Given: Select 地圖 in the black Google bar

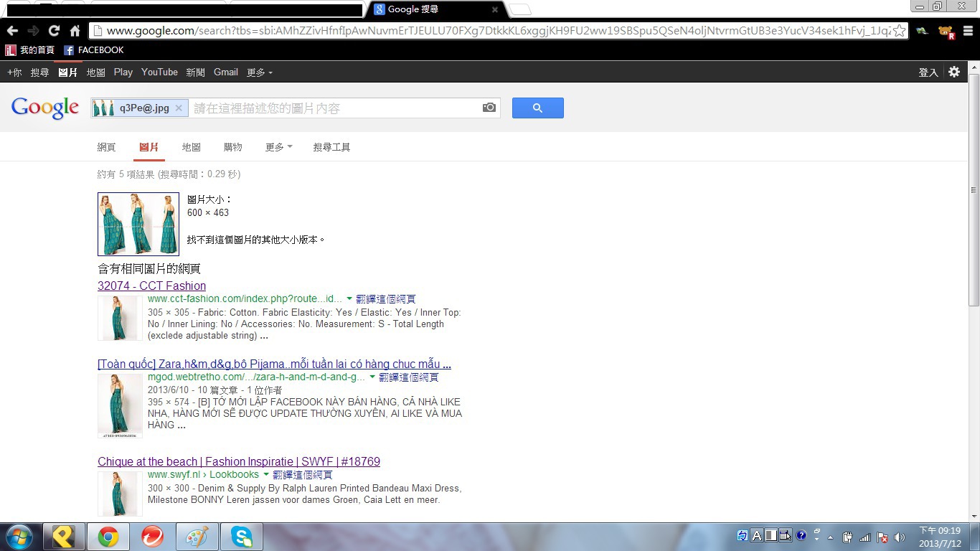Looking at the screenshot, I should click(x=96, y=72).
